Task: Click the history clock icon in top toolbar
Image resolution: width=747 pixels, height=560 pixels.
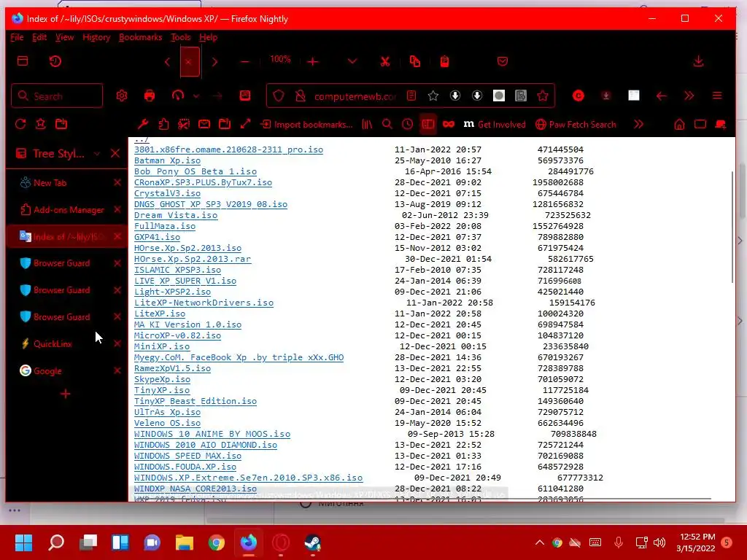Action: tap(55, 61)
